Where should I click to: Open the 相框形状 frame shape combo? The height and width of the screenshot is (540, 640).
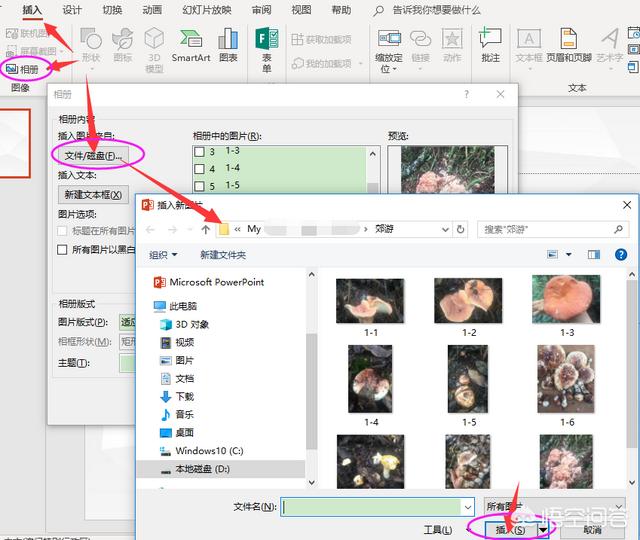point(127,341)
